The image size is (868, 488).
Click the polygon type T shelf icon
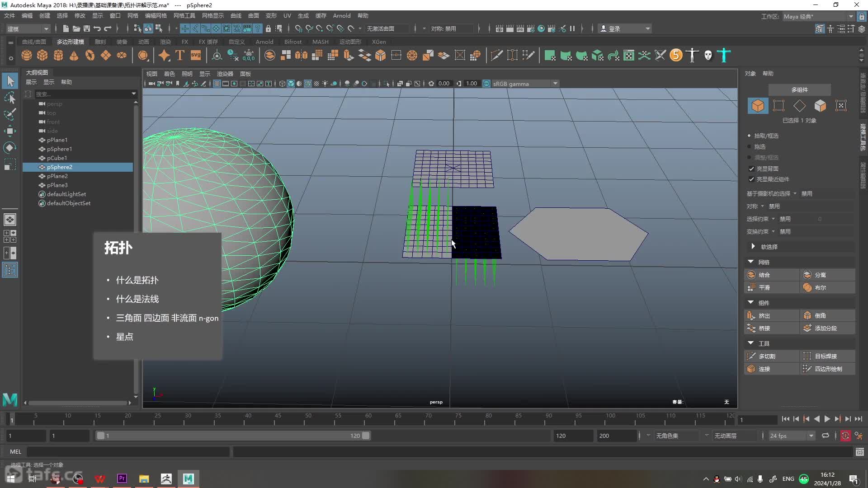(x=180, y=56)
